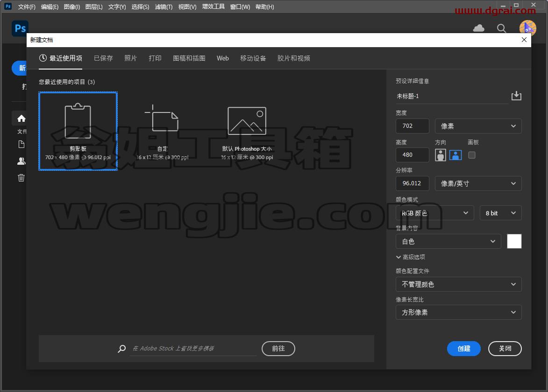This screenshot has width=548, height=392.
Task: Open the 图像(I) menu
Action: (x=72, y=7)
